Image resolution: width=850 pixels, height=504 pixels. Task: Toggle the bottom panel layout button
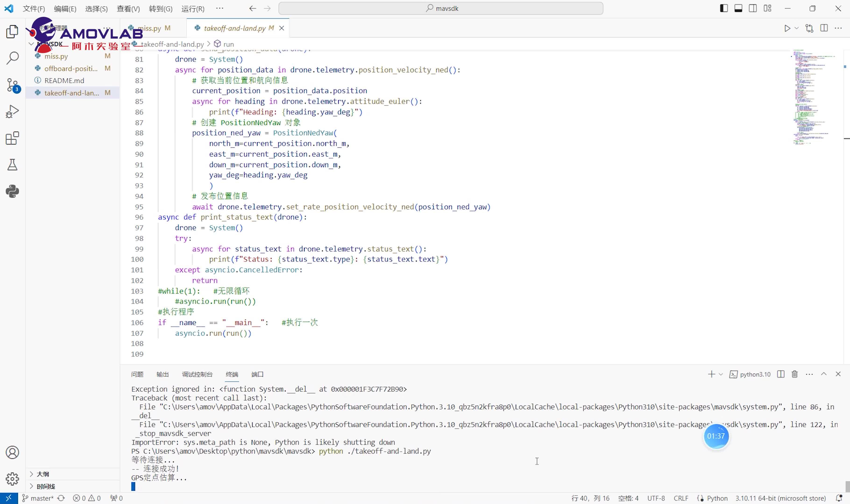coord(738,8)
